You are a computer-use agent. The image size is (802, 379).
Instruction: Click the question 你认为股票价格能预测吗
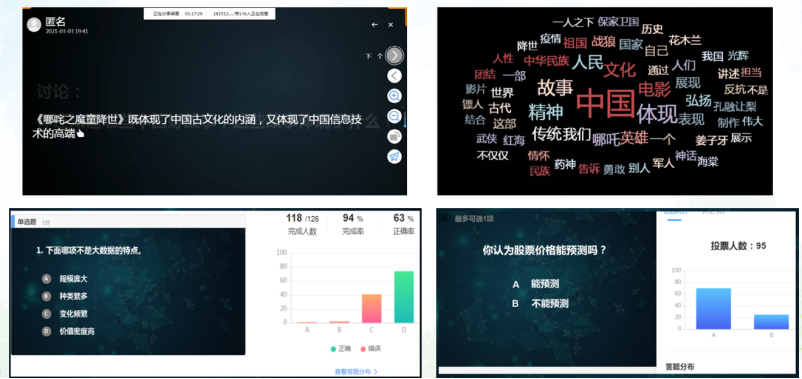click(544, 251)
